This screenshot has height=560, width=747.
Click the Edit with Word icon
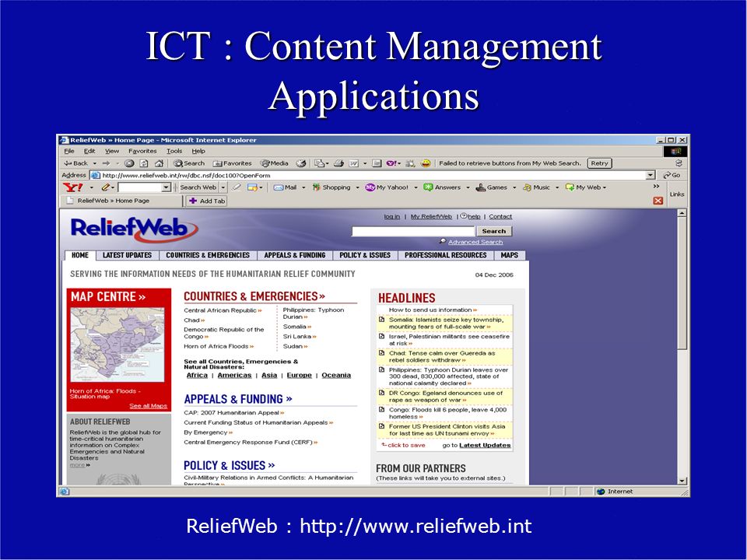point(353,163)
